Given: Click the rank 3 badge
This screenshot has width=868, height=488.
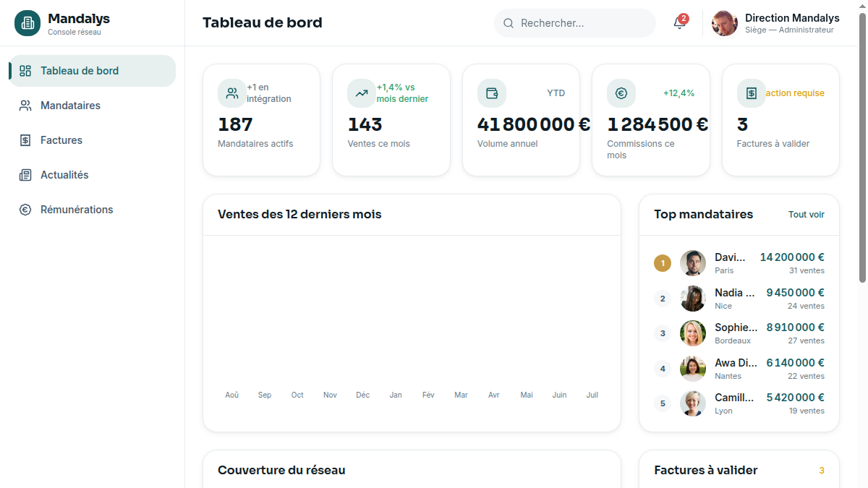Looking at the screenshot, I should coord(663,333).
